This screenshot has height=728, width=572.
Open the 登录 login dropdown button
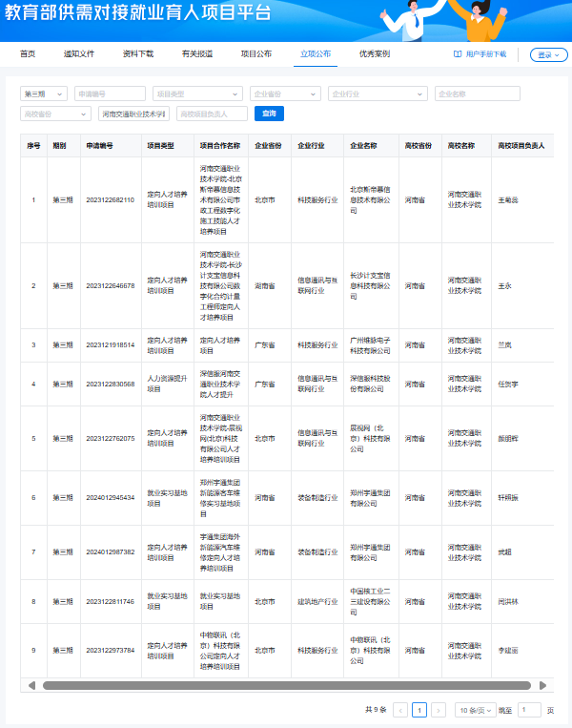tap(548, 54)
